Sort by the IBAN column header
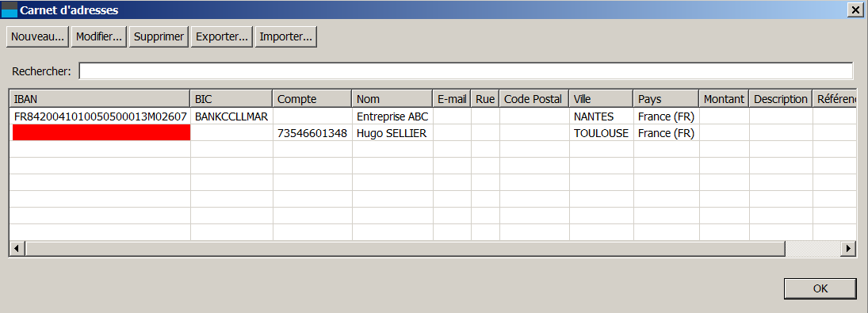 pyautogui.click(x=100, y=99)
